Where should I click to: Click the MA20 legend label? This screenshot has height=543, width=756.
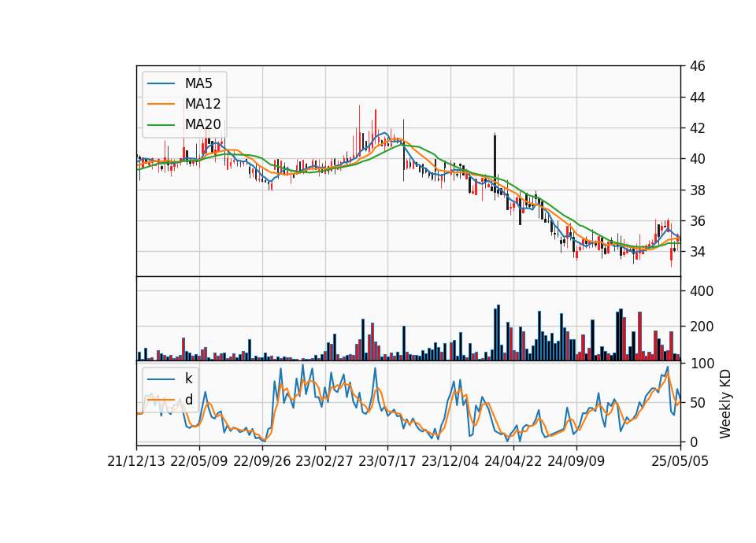point(203,124)
